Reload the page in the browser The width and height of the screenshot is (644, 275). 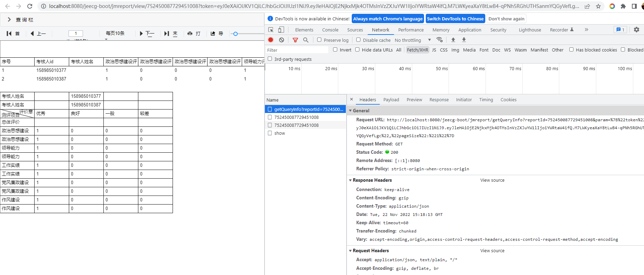click(30, 6)
